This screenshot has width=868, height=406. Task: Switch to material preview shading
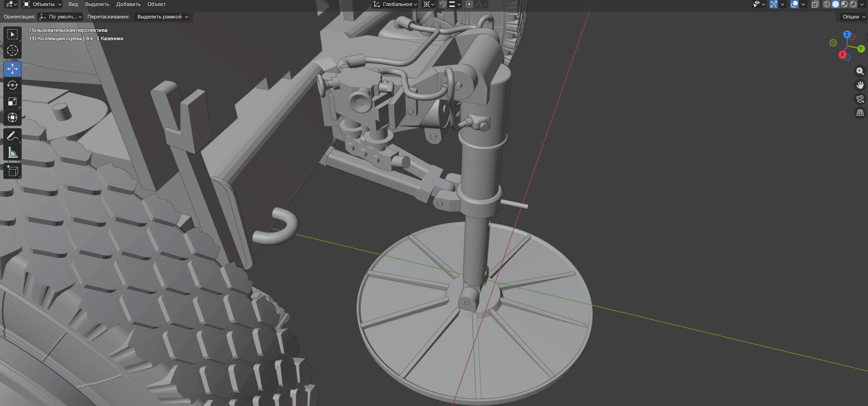(x=844, y=4)
